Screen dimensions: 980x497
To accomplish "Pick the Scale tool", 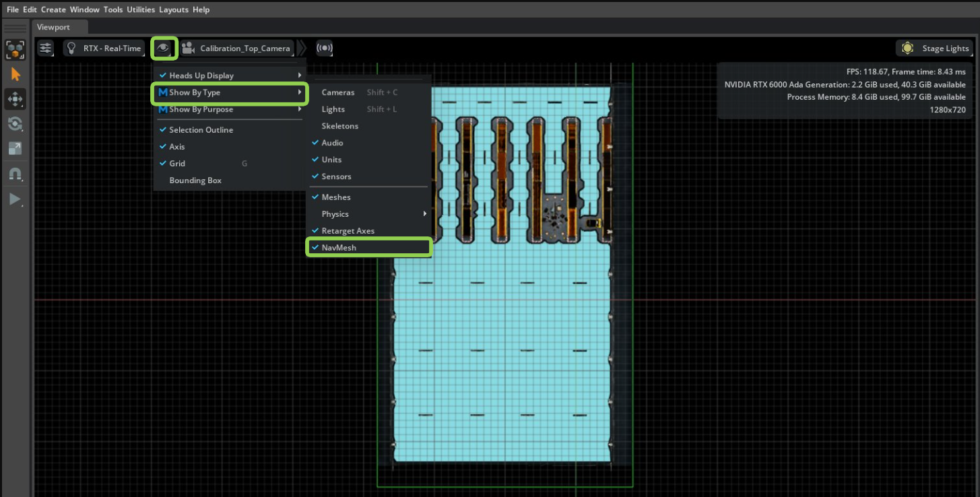I will pos(15,149).
